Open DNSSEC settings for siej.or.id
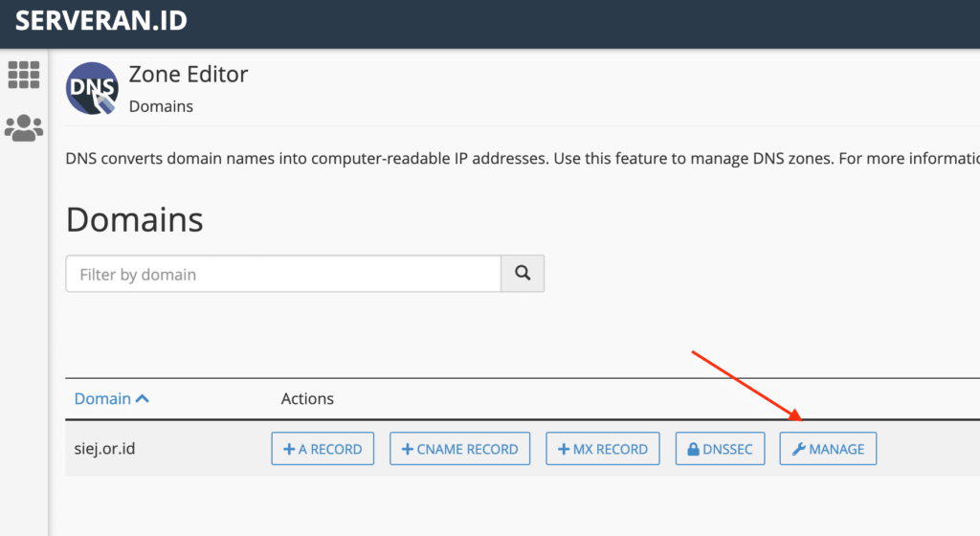980x536 pixels. (720, 449)
